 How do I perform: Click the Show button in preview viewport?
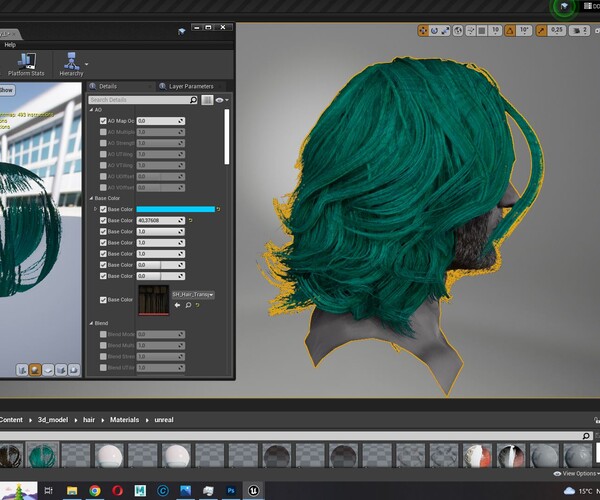click(x=7, y=90)
